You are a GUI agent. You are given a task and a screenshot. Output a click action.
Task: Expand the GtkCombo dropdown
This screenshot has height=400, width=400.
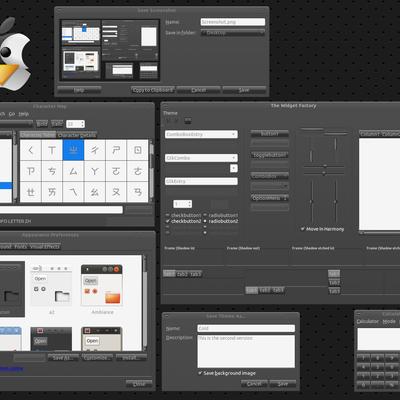[234, 158]
